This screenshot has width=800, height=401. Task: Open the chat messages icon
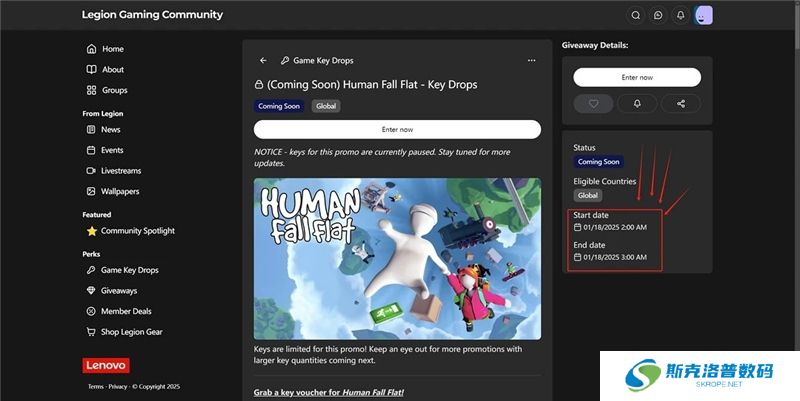[x=658, y=15]
